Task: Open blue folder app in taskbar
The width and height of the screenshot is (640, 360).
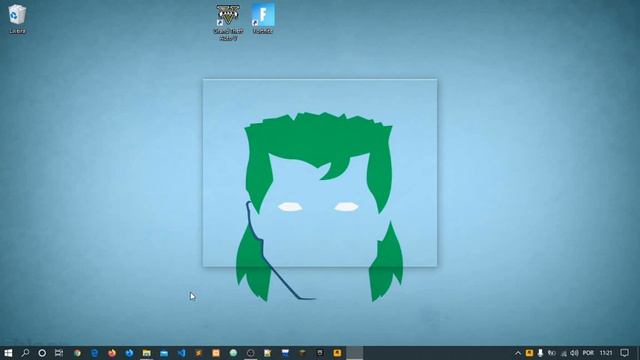Action: [x=164, y=353]
